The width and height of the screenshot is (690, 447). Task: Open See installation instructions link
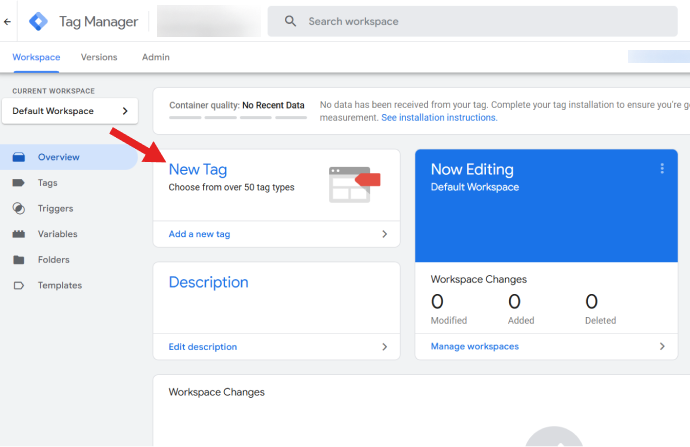point(439,117)
